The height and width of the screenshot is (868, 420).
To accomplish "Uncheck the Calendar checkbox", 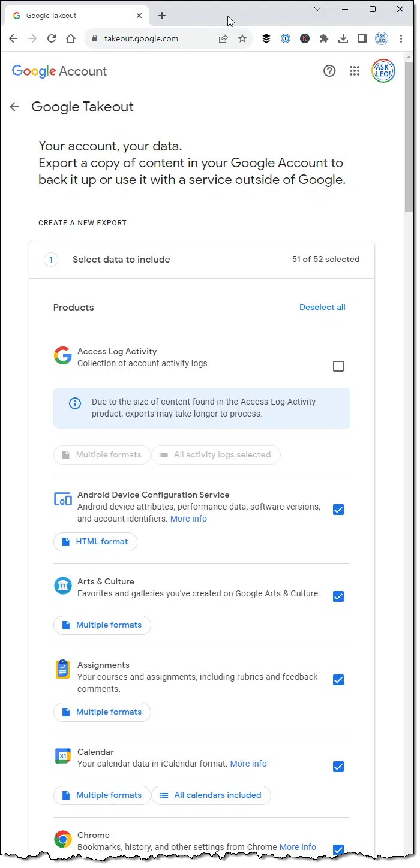I will pos(338,767).
